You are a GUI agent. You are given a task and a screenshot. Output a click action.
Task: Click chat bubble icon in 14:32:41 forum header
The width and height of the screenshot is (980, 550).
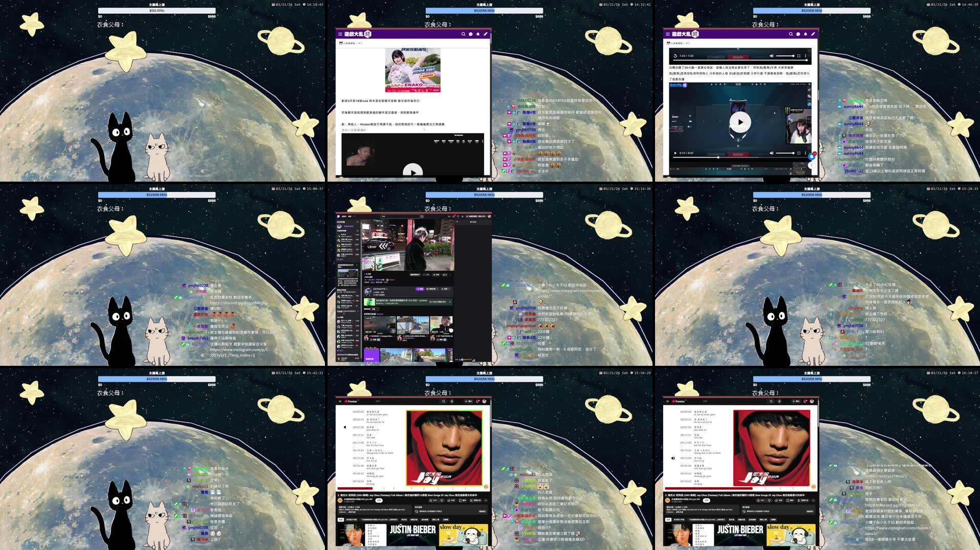tap(471, 34)
